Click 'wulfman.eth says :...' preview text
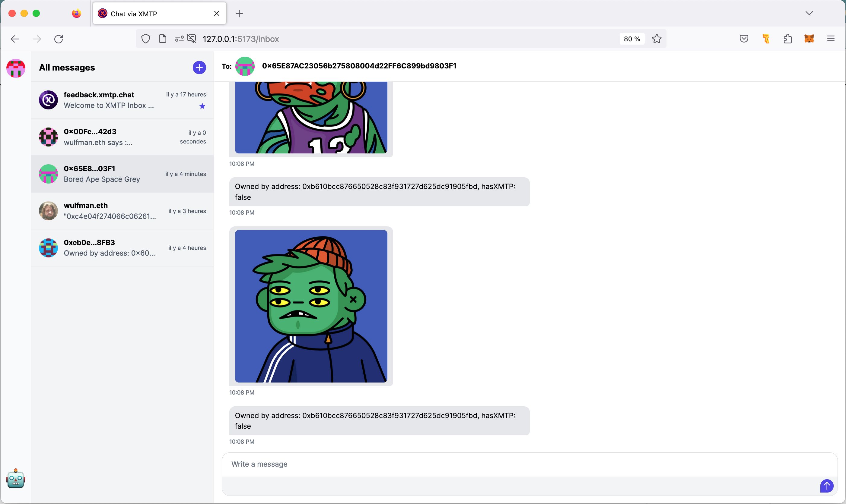846x504 pixels. [98, 143]
